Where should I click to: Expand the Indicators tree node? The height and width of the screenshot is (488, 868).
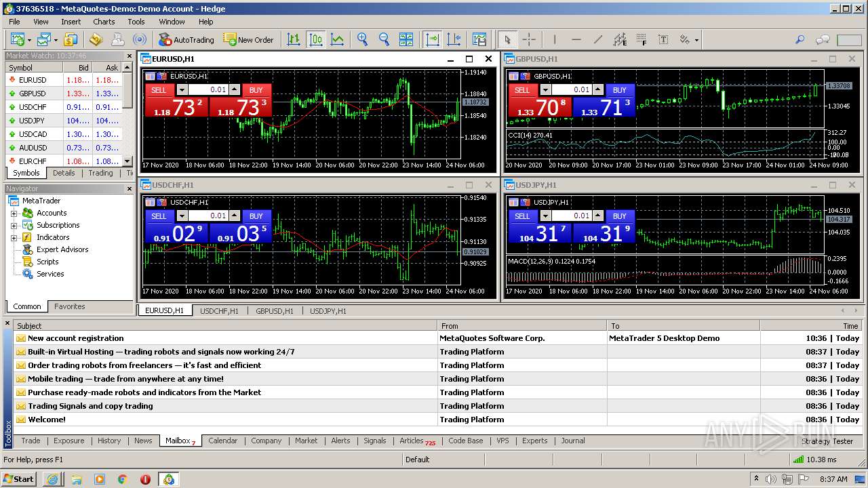tap(14, 237)
